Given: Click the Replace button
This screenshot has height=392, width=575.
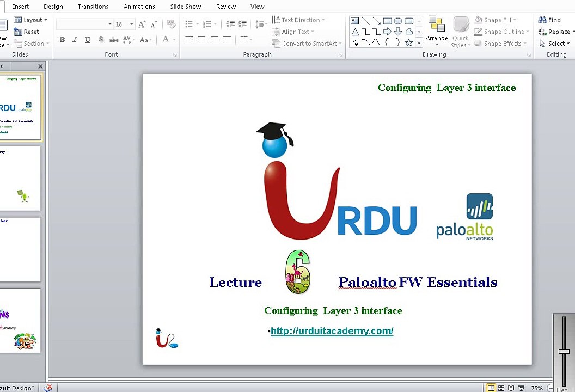Looking at the screenshot, I should click(x=554, y=32).
